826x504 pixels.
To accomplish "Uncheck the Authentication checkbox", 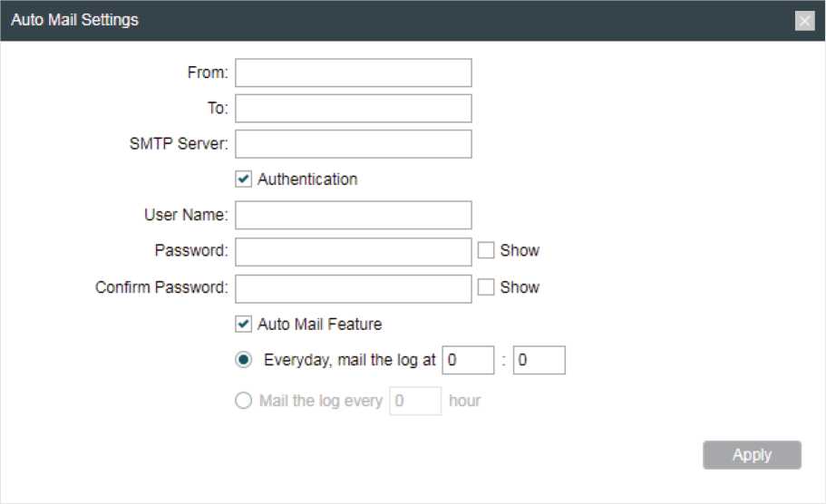I will [243, 179].
